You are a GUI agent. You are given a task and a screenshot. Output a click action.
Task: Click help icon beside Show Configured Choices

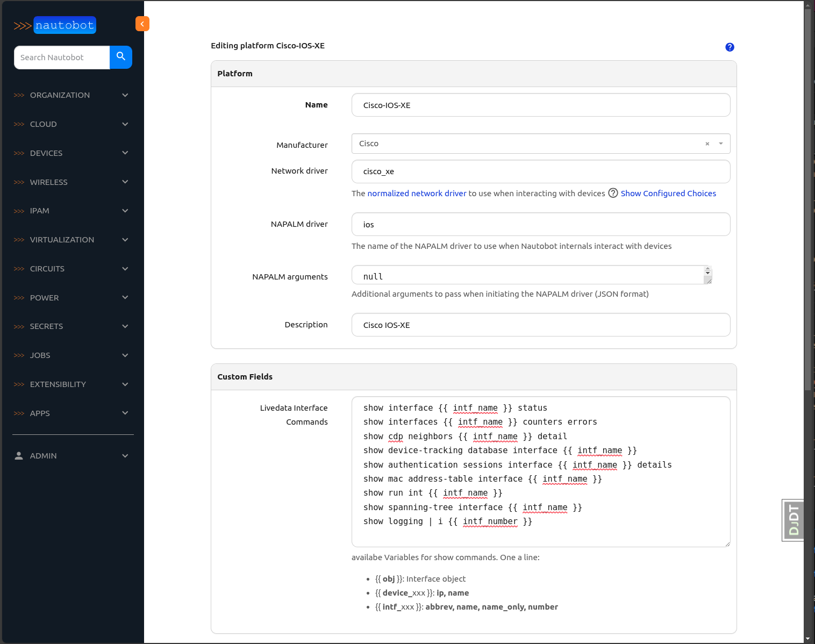[613, 193]
